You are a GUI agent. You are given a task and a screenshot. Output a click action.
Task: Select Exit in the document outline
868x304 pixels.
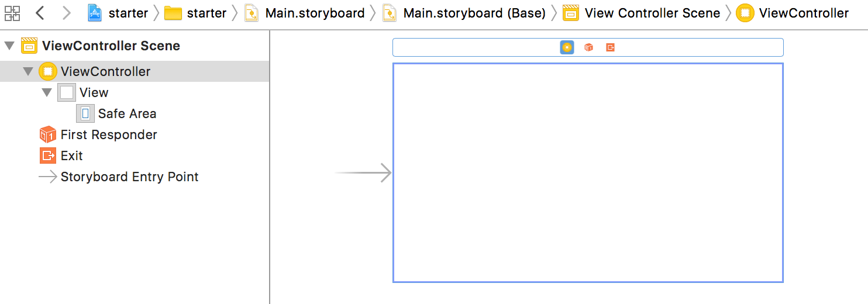[x=71, y=156]
